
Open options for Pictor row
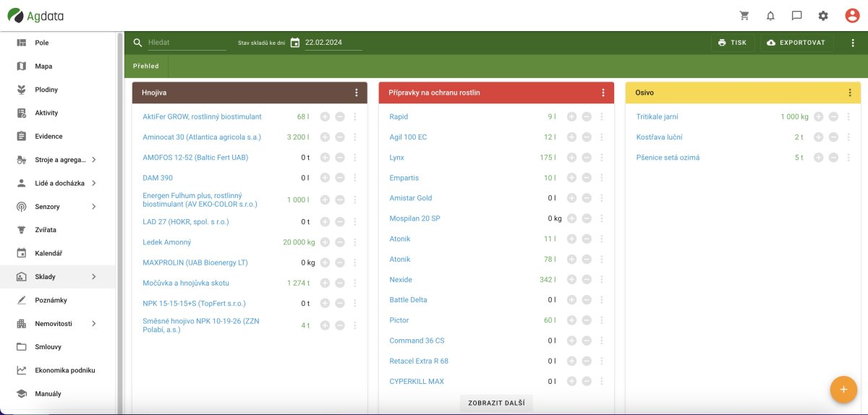[x=602, y=320]
